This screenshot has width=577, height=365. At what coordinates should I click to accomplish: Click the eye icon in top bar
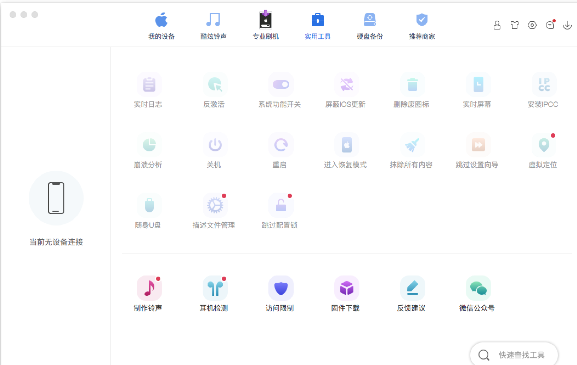532,25
